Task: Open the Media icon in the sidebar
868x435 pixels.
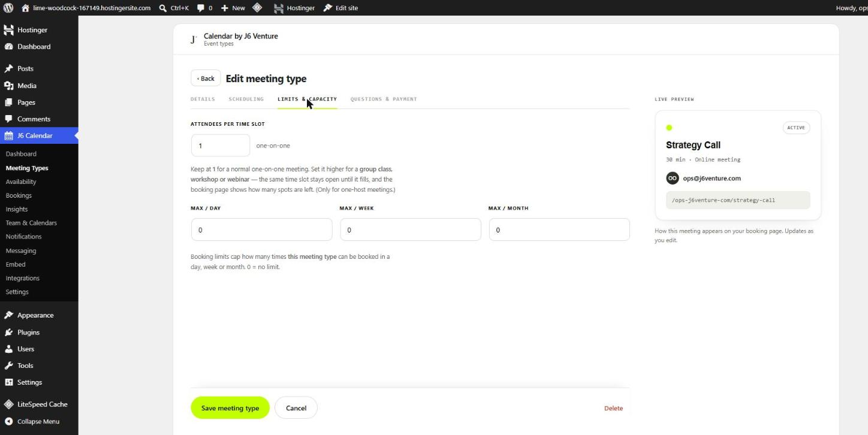Action: coord(9,86)
